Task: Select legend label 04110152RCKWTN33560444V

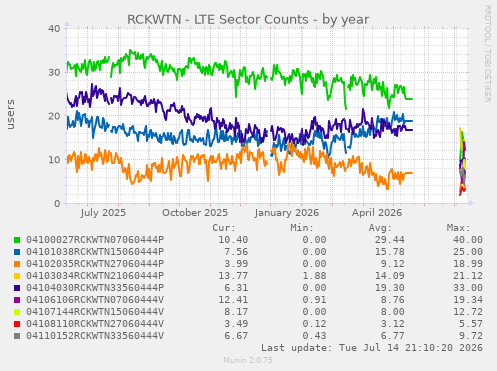Action: click(95, 336)
